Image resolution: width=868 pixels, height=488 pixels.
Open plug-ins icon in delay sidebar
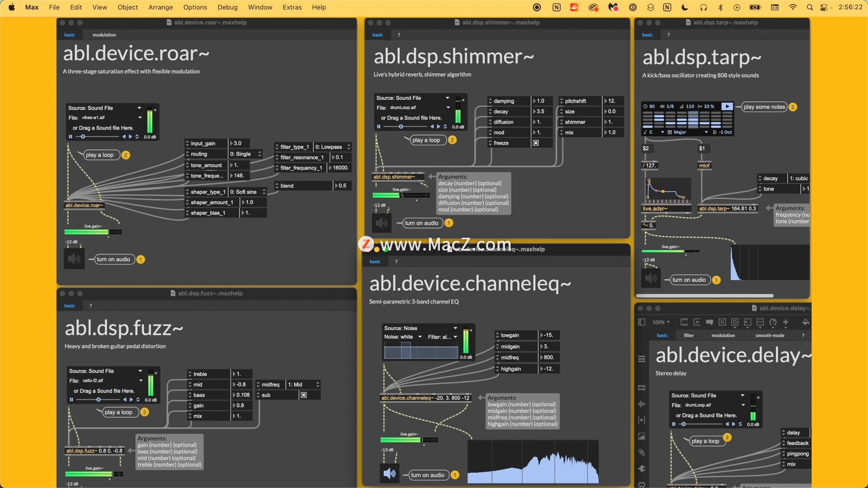(642, 469)
